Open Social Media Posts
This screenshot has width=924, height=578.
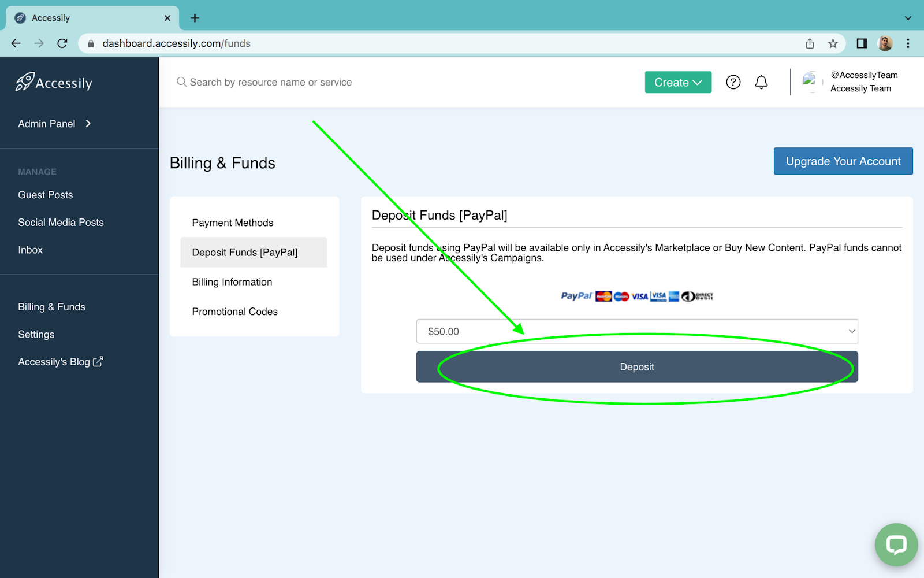tap(61, 223)
